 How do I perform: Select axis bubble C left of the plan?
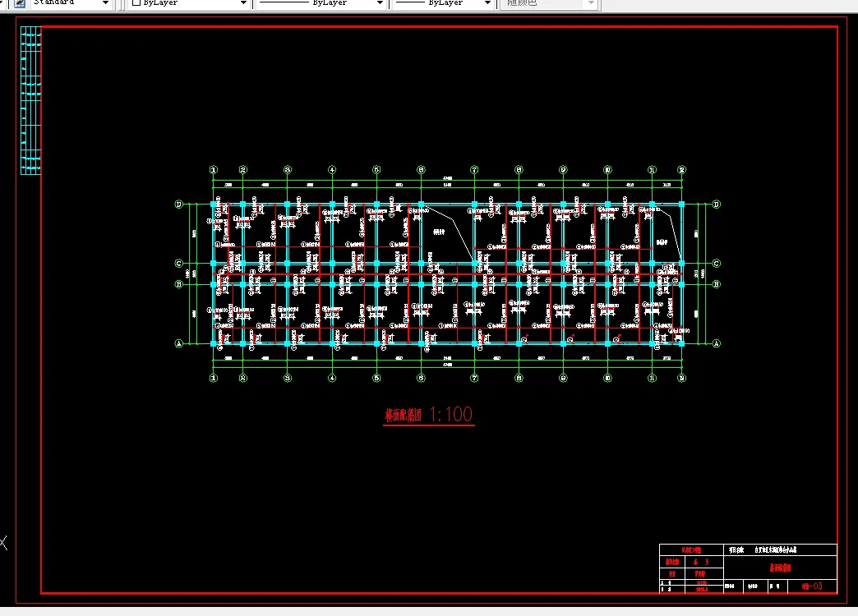pyautogui.click(x=178, y=263)
